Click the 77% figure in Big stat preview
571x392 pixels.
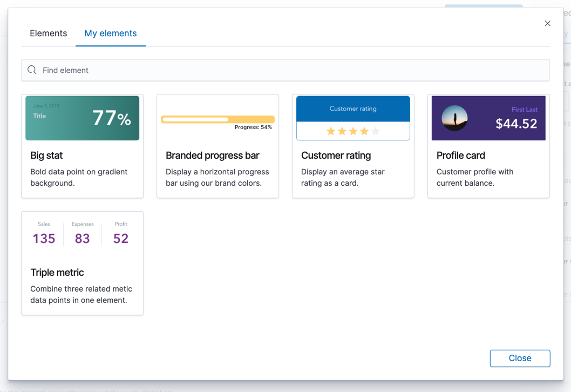[x=111, y=118]
